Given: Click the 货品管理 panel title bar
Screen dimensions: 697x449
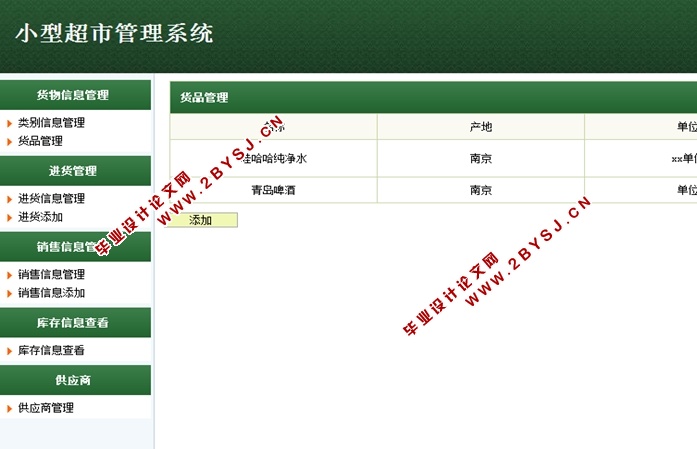Looking at the screenshot, I should click(x=433, y=97).
